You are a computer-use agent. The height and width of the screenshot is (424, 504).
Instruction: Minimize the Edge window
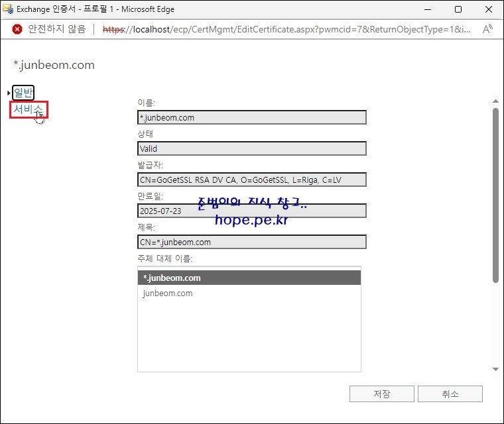coord(428,9)
